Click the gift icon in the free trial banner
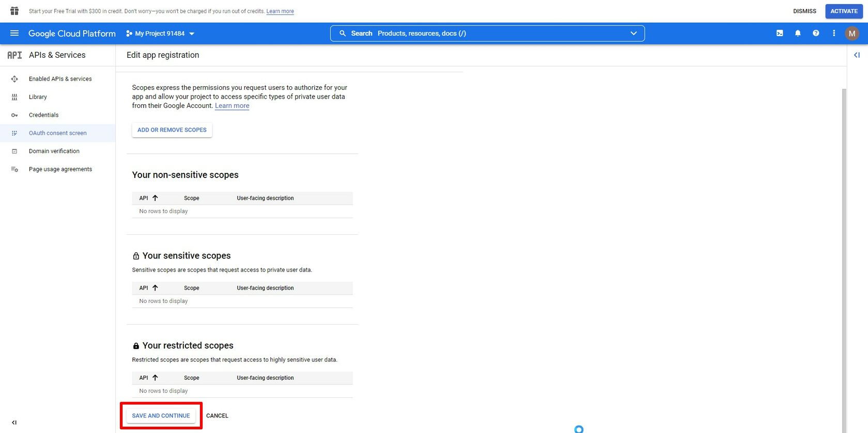868x433 pixels. tap(14, 11)
